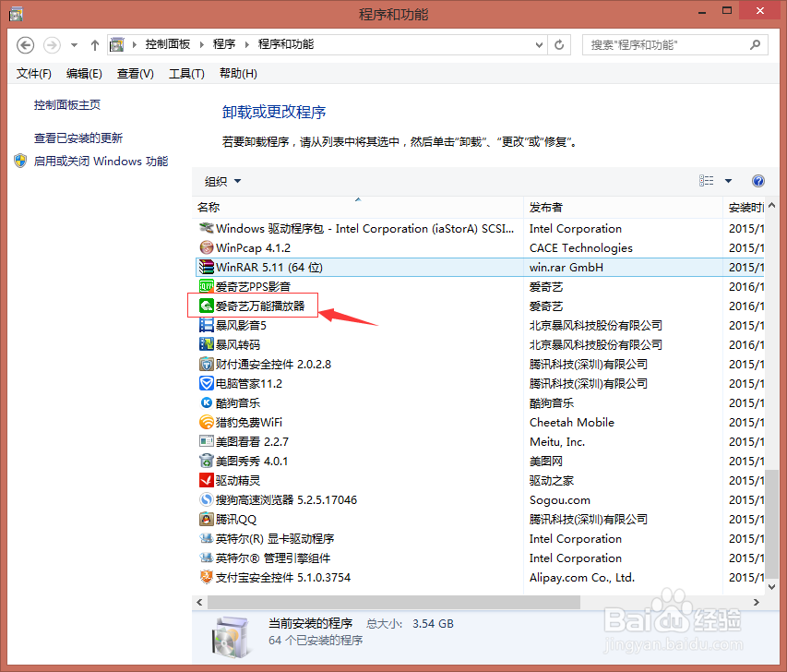Open the 帮助(H) menu

coord(238,74)
